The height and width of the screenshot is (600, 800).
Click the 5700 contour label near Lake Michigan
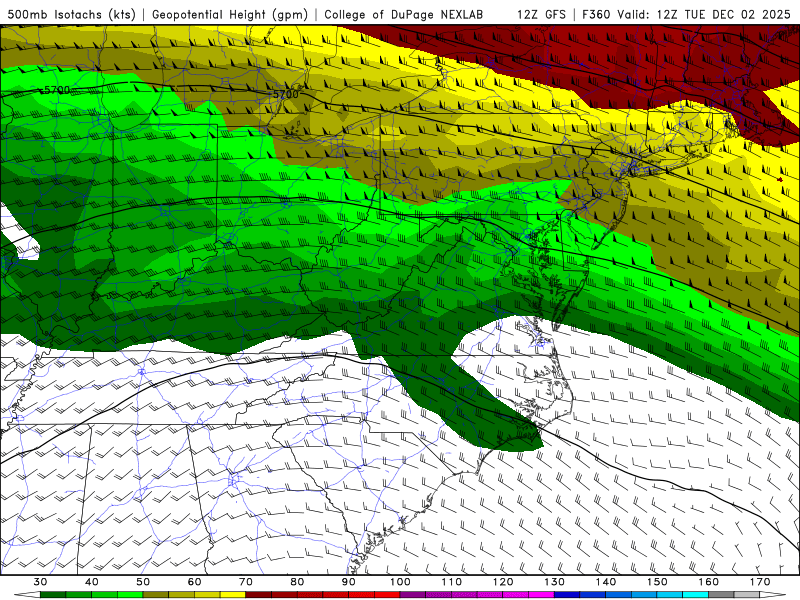[x=285, y=94]
